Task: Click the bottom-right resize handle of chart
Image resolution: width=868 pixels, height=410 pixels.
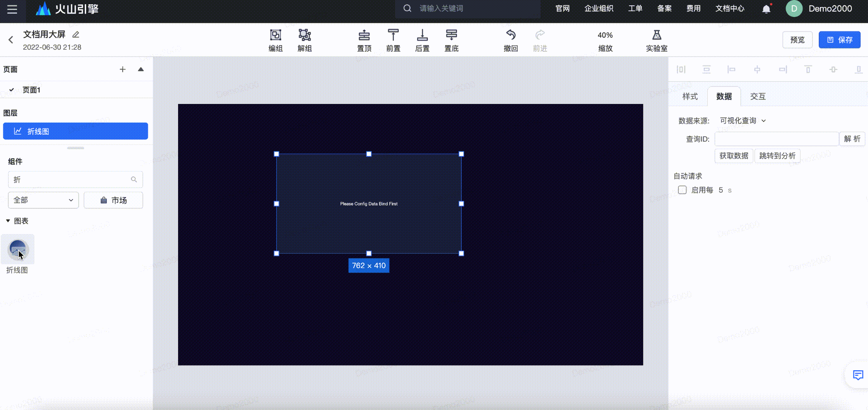Action: pyautogui.click(x=461, y=253)
